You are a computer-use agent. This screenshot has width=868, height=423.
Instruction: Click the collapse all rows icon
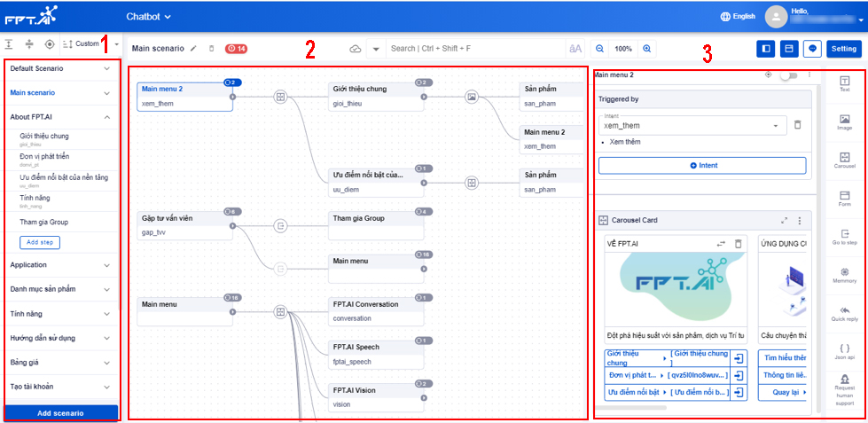click(x=29, y=43)
